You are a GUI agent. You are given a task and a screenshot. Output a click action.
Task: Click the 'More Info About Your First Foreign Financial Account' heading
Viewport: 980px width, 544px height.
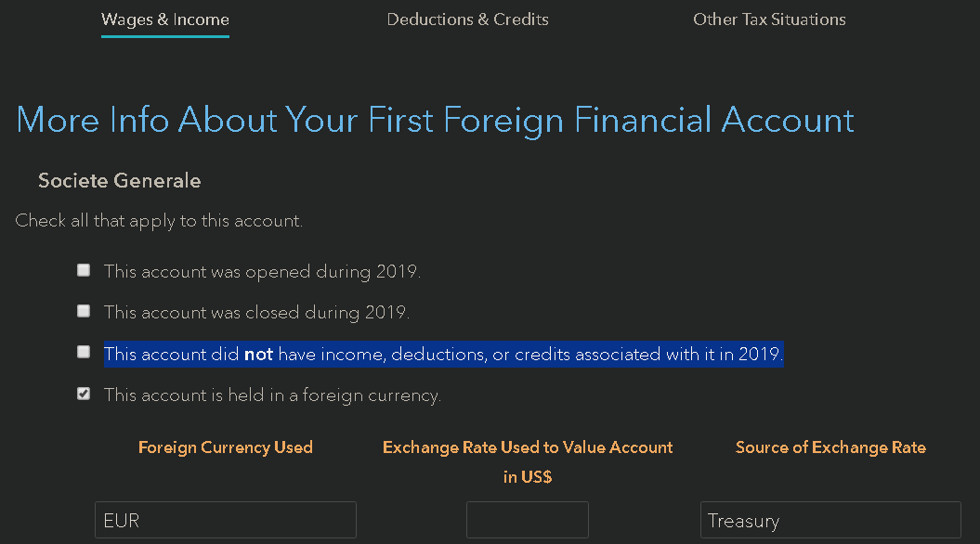coord(435,119)
